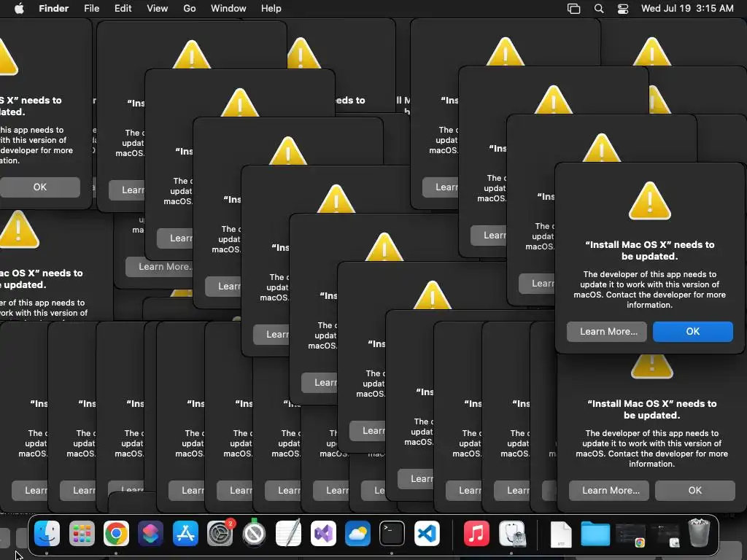Open System Preferences with the badge
747x560 pixels.
(220, 533)
